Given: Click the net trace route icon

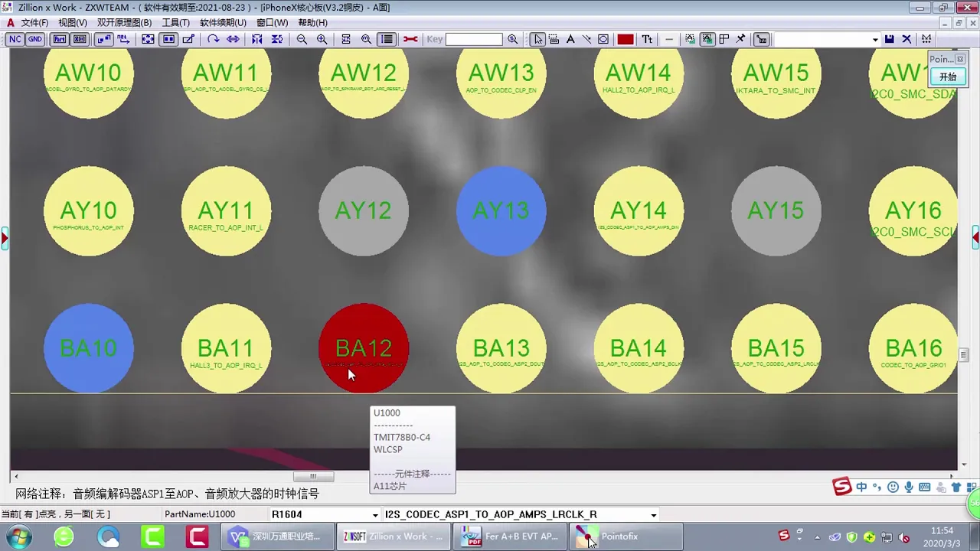Looking at the screenshot, I should point(123,39).
